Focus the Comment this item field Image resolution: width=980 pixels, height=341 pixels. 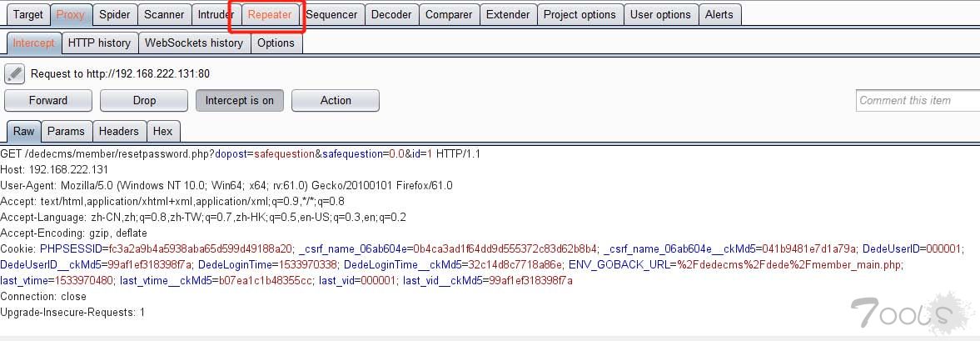(918, 100)
